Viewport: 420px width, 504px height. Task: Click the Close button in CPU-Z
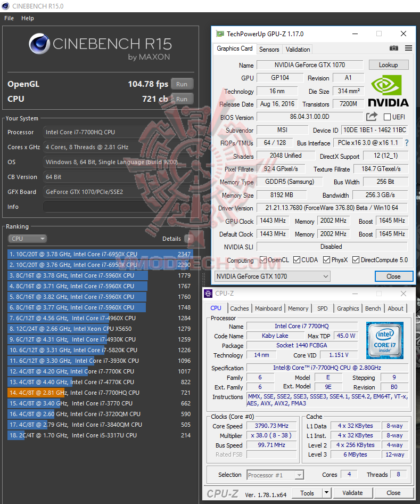click(393, 493)
